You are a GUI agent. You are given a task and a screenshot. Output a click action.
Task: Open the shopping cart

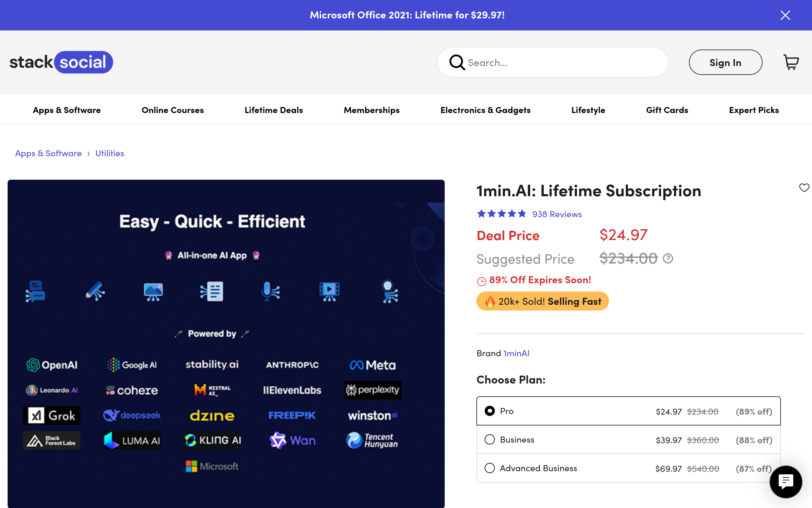[x=791, y=62]
